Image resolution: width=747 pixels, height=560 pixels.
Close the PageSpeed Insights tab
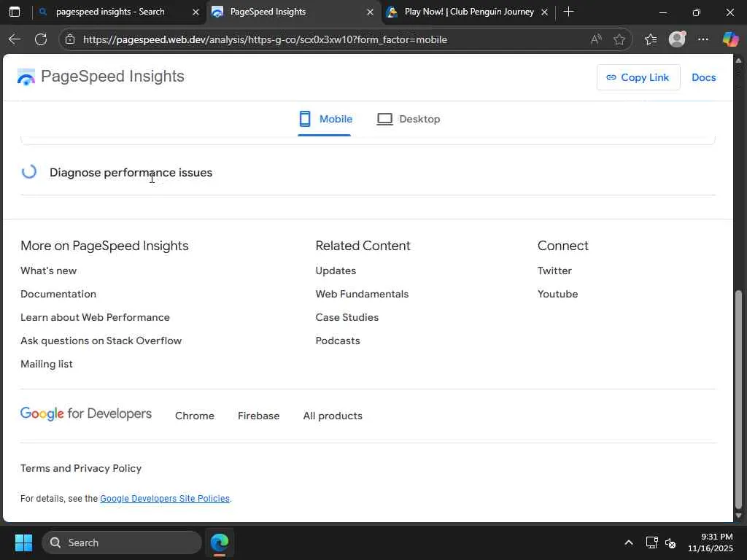(x=370, y=12)
